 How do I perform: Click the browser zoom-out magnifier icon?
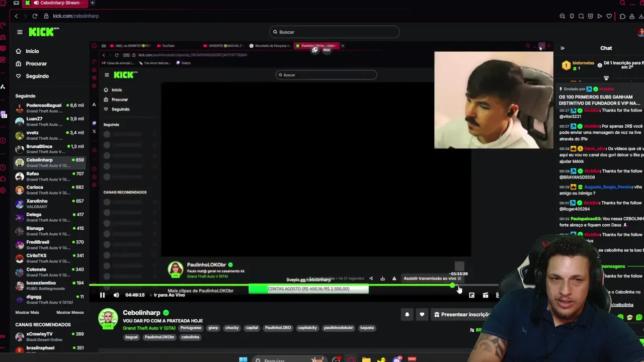[562, 16]
